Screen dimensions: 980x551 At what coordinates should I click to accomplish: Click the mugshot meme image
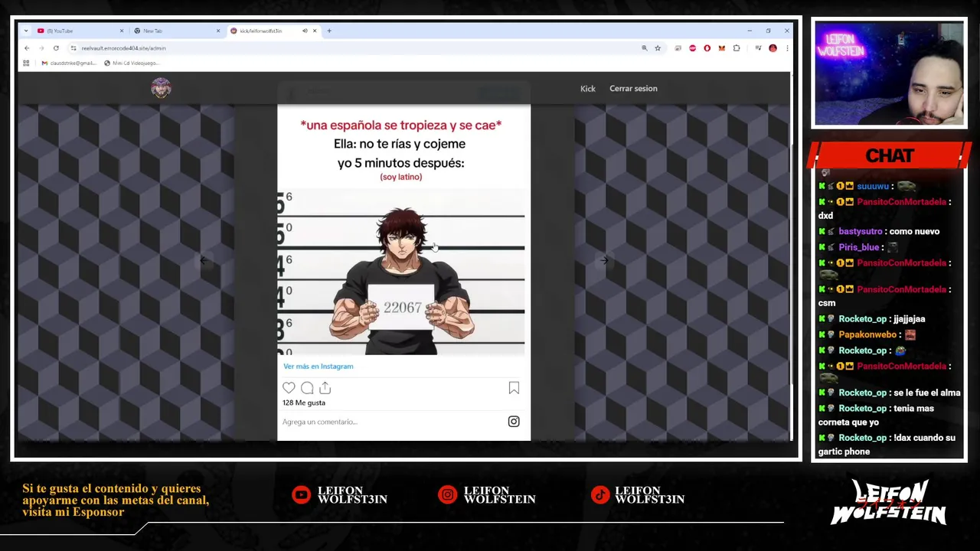click(401, 272)
